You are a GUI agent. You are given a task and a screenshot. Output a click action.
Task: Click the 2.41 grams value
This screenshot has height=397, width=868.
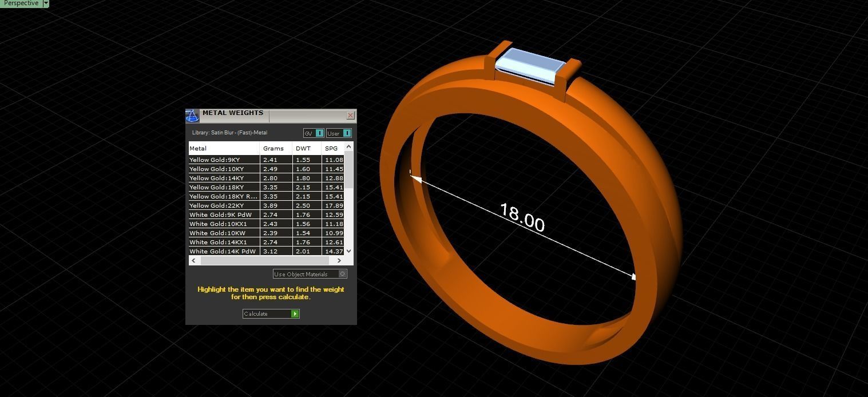(x=270, y=160)
